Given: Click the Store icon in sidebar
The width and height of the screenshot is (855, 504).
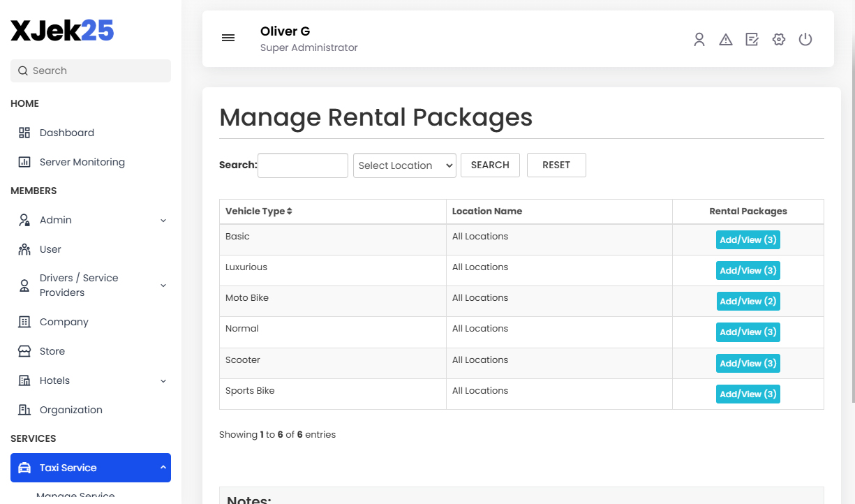Looking at the screenshot, I should pyautogui.click(x=23, y=350).
